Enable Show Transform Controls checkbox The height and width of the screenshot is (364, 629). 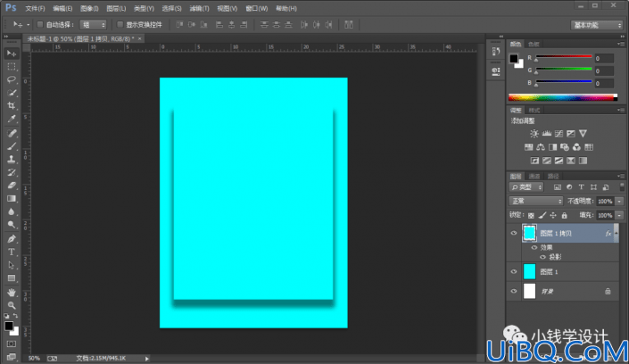click(120, 24)
